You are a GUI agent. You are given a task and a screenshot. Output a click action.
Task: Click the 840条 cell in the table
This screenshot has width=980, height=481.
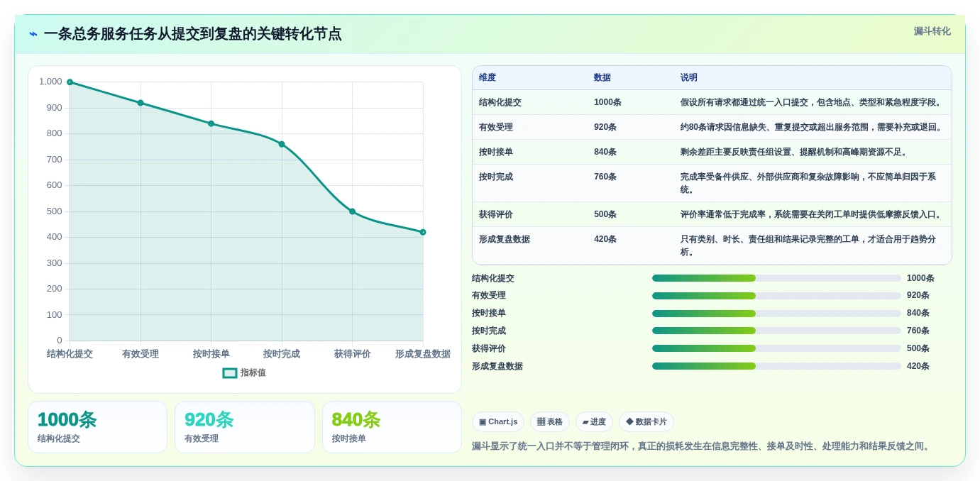(605, 152)
